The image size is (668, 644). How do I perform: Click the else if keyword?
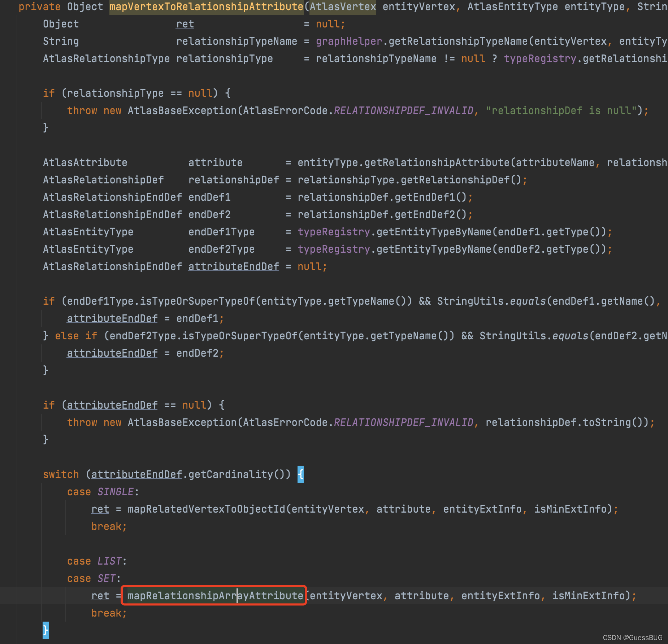point(76,336)
